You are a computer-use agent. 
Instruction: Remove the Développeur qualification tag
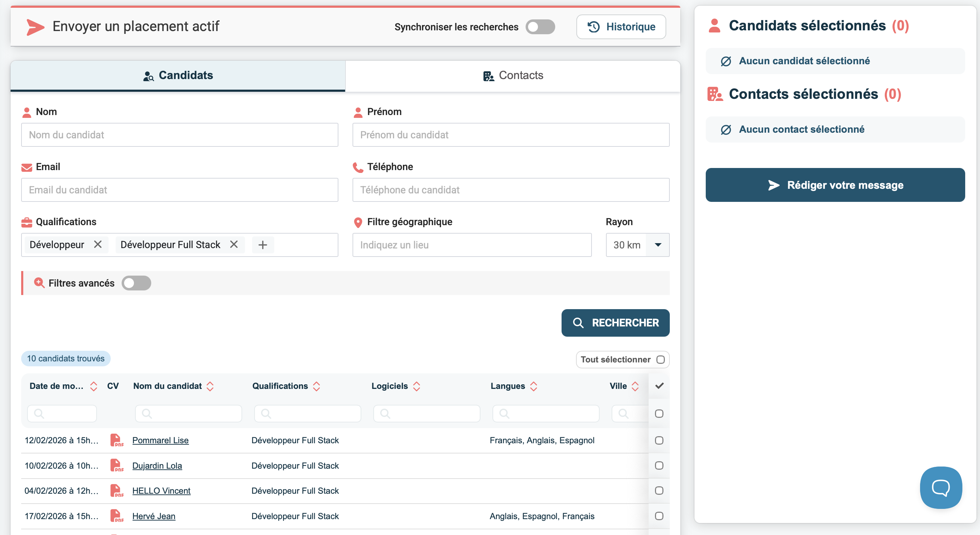pyautogui.click(x=98, y=245)
